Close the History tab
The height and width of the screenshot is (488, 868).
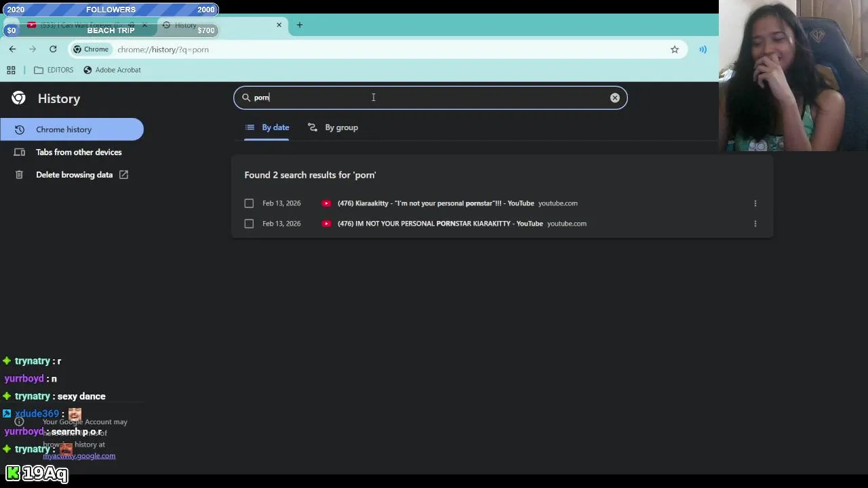coord(279,25)
